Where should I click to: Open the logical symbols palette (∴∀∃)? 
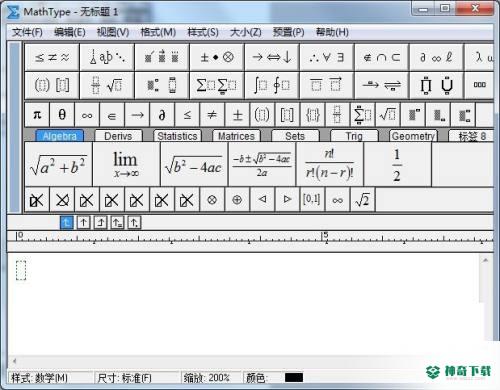coord(327,57)
